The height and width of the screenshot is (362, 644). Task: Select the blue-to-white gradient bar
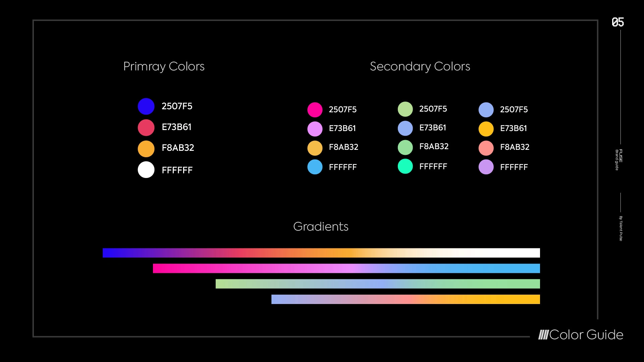coord(321,253)
